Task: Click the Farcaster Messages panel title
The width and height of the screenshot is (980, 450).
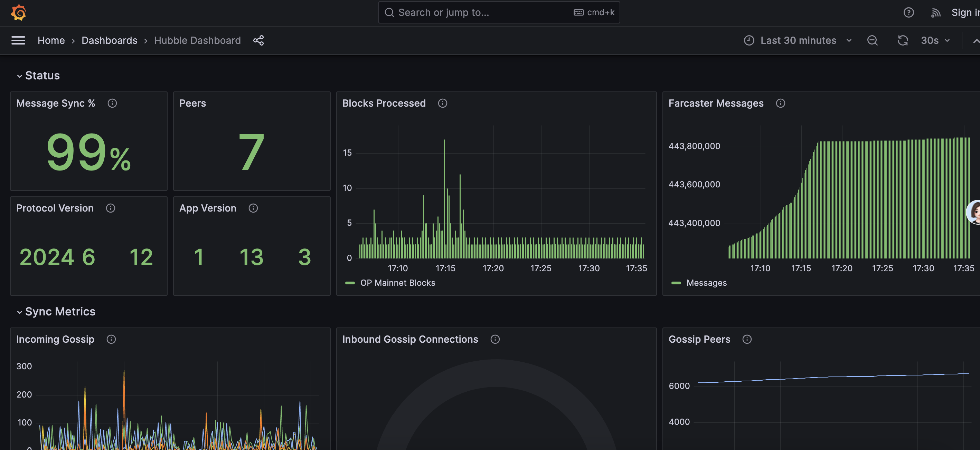Action: pyautogui.click(x=716, y=104)
